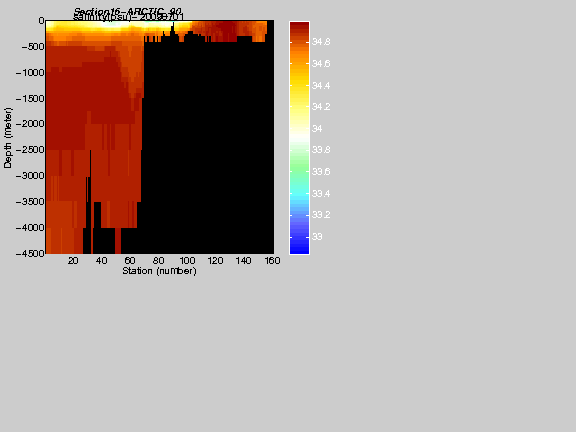
Task: Click the 34.6 colorbar tick label
Action: [321, 64]
